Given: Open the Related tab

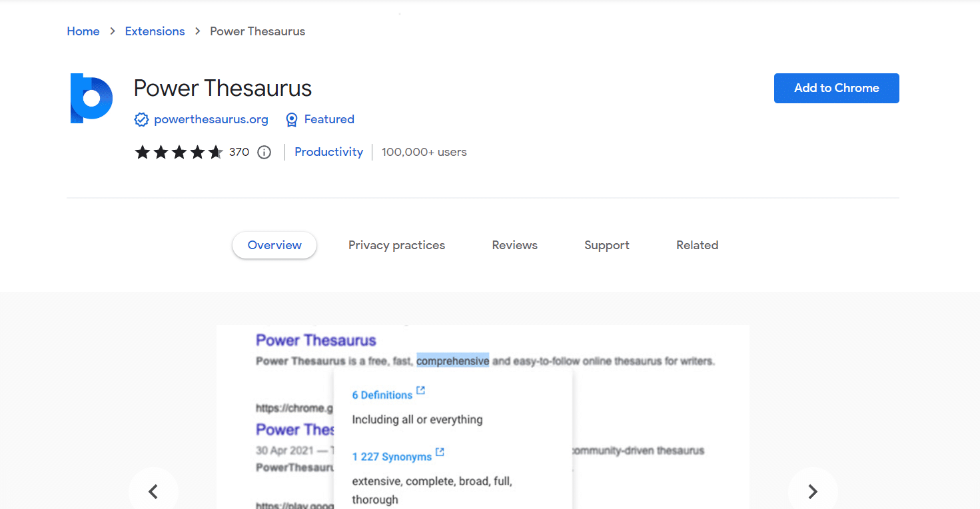Looking at the screenshot, I should pyautogui.click(x=698, y=245).
